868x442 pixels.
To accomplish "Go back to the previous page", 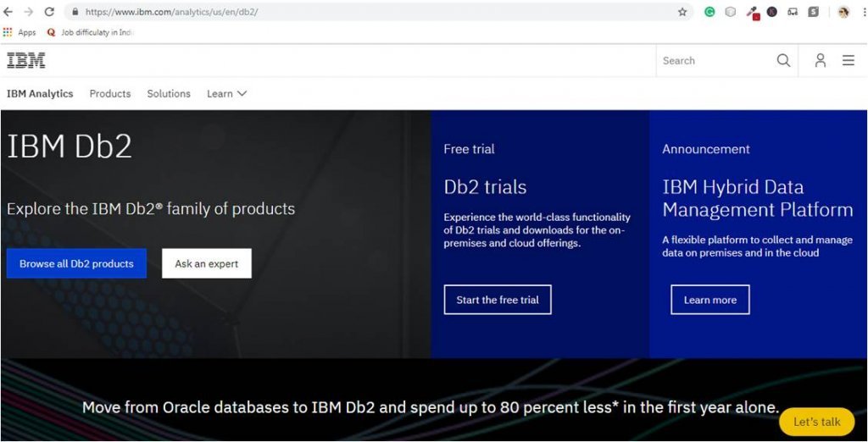I will point(8,12).
